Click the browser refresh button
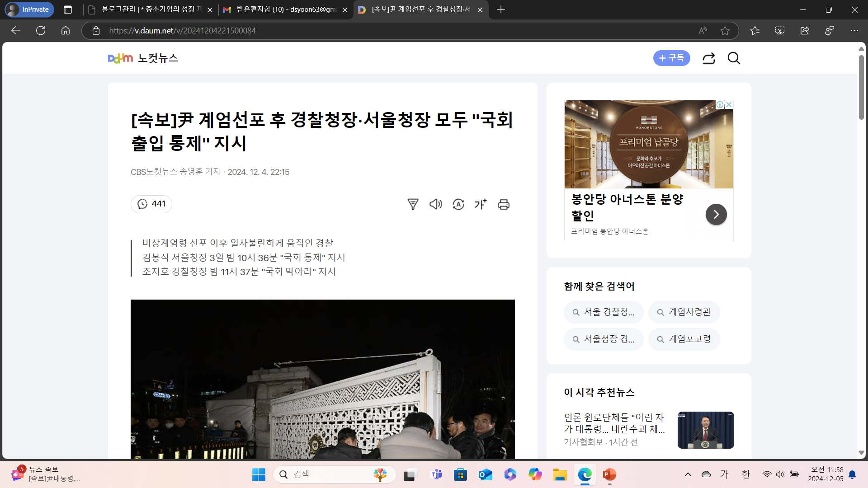Screen dimensions: 868x488 [x=41, y=31]
